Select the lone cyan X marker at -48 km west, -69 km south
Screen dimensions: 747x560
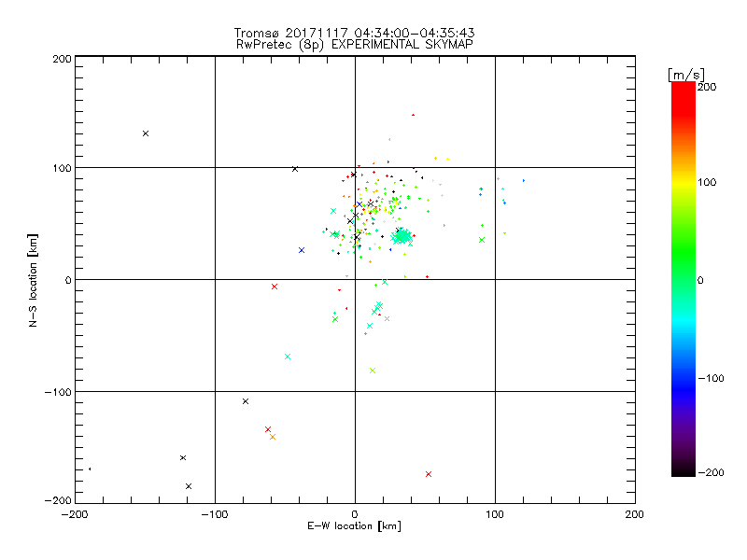(x=288, y=357)
